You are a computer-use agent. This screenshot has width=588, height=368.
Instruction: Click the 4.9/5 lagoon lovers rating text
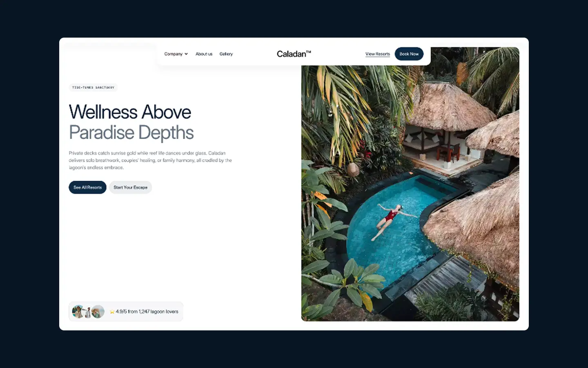(147, 312)
